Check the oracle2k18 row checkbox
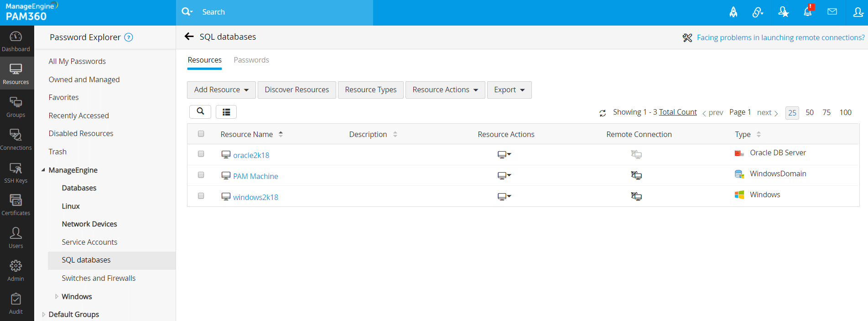Screen dimensions: 868x321 (201, 154)
